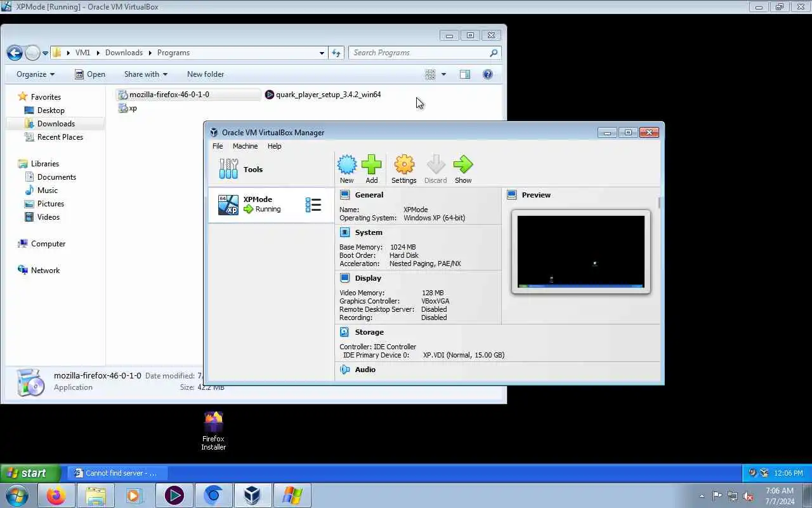
Task: Click the Change your view icon
Action: 430,74
